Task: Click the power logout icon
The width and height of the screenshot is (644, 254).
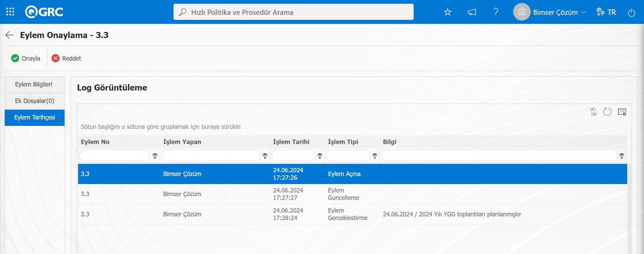Action: pos(632,12)
